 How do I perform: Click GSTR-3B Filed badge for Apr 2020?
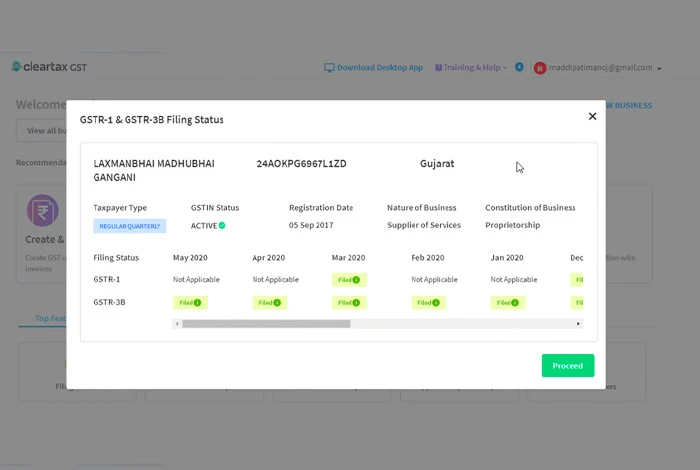[x=269, y=302]
